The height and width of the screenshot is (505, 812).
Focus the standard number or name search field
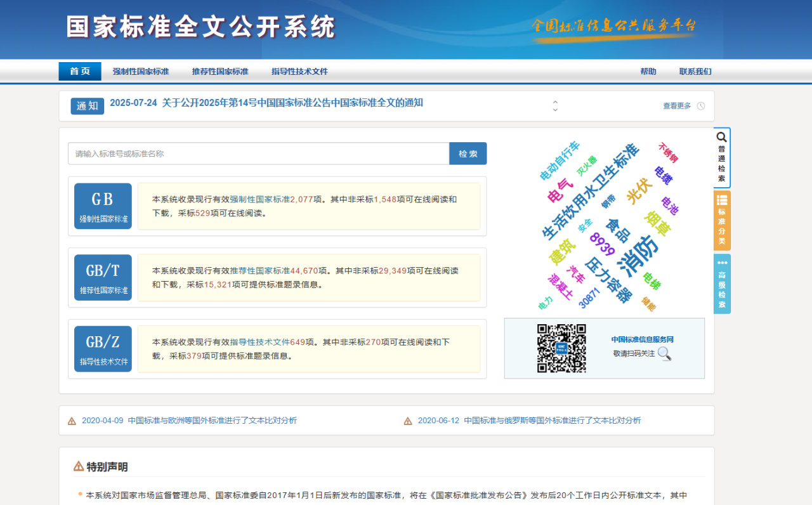(259, 154)
